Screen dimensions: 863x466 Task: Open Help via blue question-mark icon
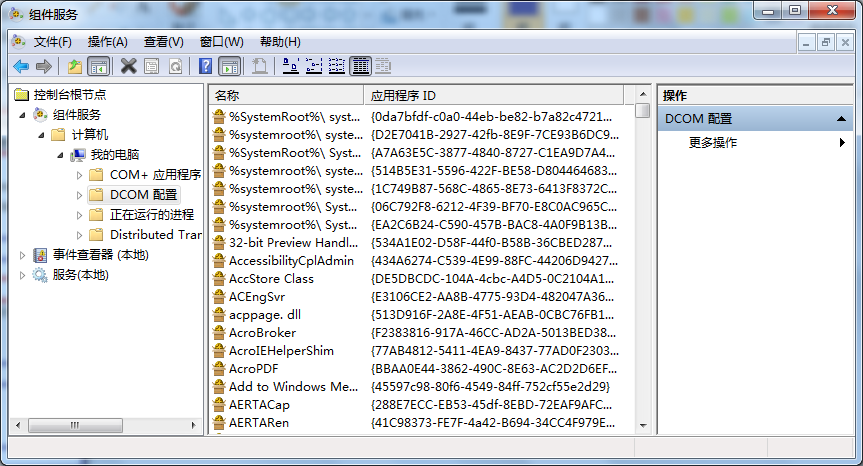click(x=205, y=67)
